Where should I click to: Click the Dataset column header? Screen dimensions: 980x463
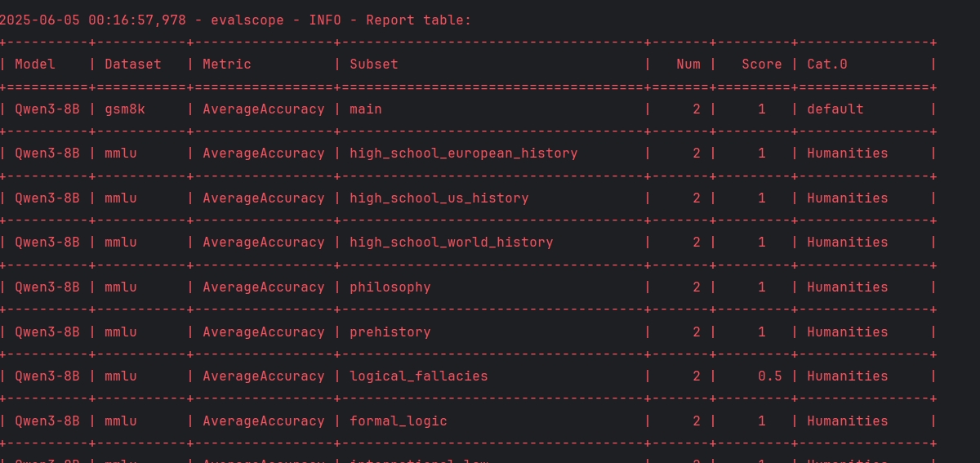pyautogui.click(x=132, y=64)
